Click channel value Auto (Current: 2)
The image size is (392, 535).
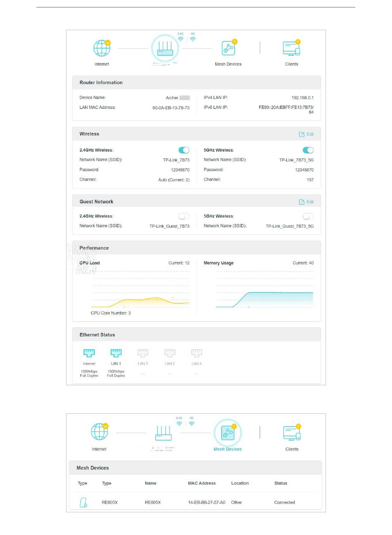tap(174, 180)
